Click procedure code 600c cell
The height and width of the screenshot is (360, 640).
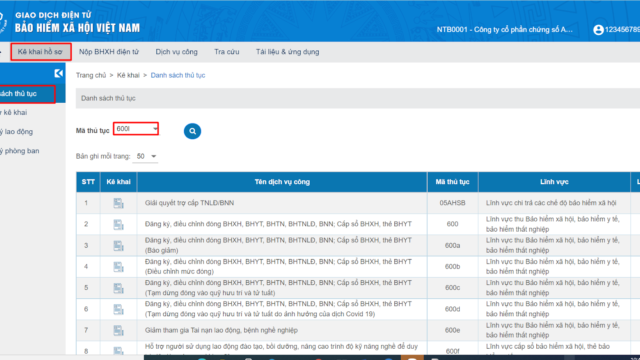coord(452,288)
